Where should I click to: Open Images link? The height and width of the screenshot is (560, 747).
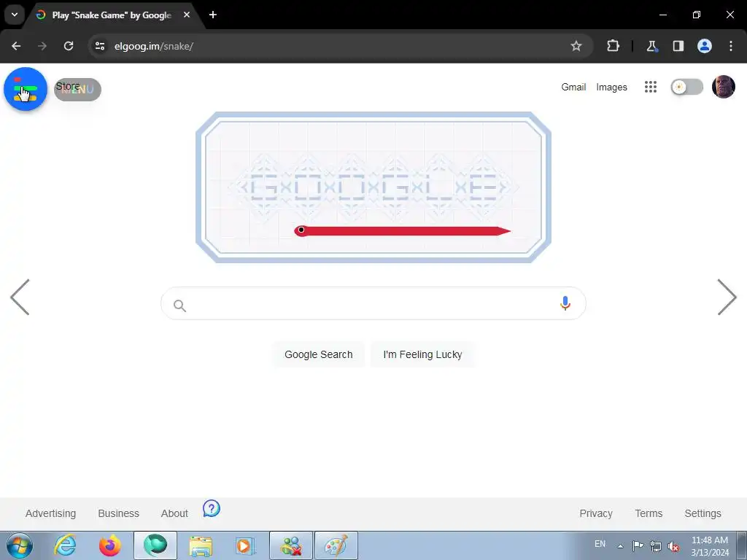[611, 87]
